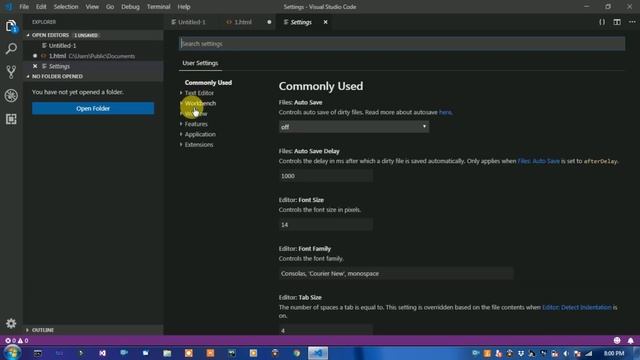The width and height of the screenshot is (640, 360).
Task: Select the User Settings tab
Action: tap(200, 63)
